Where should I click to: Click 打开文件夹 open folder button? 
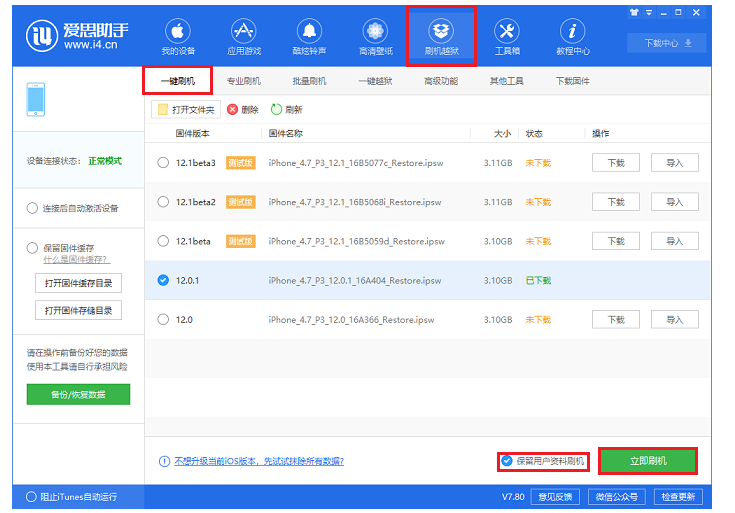point(186,110)
